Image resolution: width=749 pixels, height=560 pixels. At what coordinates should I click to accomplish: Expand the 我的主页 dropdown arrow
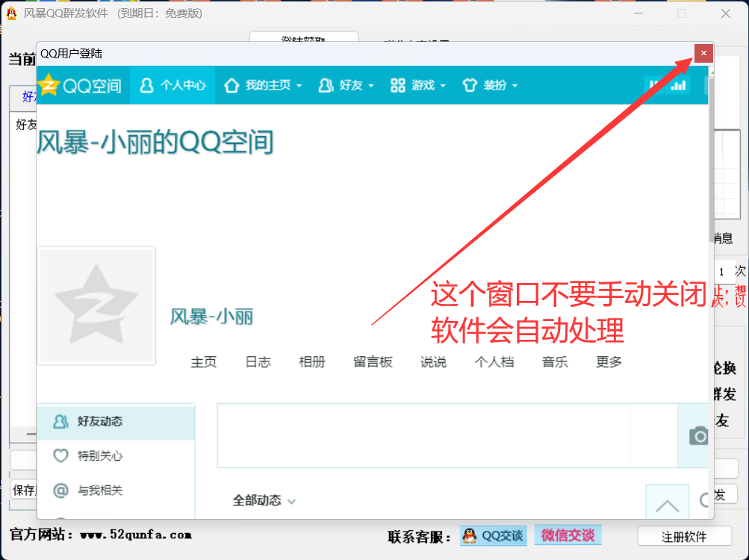click(x=299, y=86)
